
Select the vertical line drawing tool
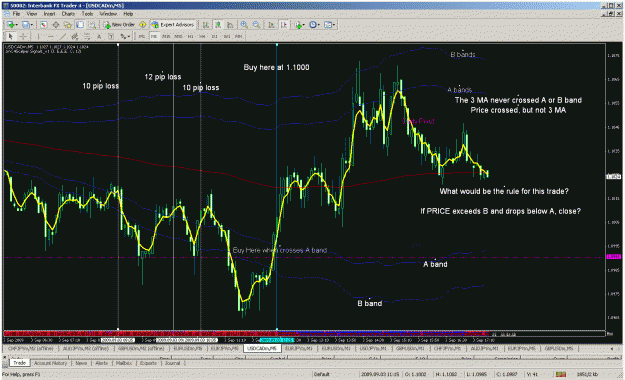coord(38,36)
